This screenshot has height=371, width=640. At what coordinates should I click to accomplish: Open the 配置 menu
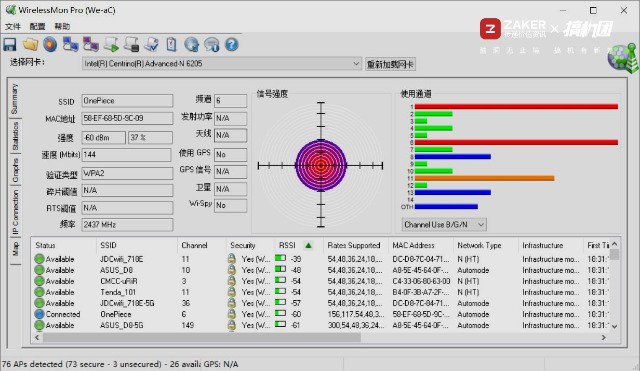click(x=37, y=27)
